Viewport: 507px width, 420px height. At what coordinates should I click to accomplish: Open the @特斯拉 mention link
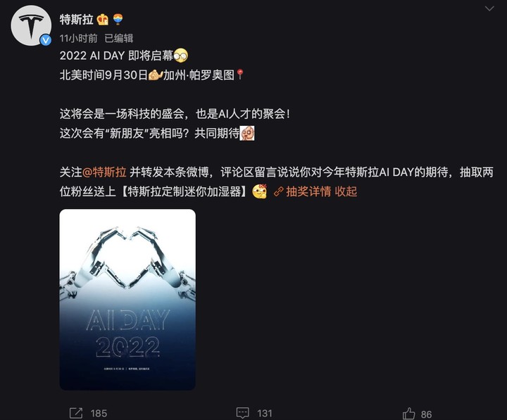coord(104,172)
